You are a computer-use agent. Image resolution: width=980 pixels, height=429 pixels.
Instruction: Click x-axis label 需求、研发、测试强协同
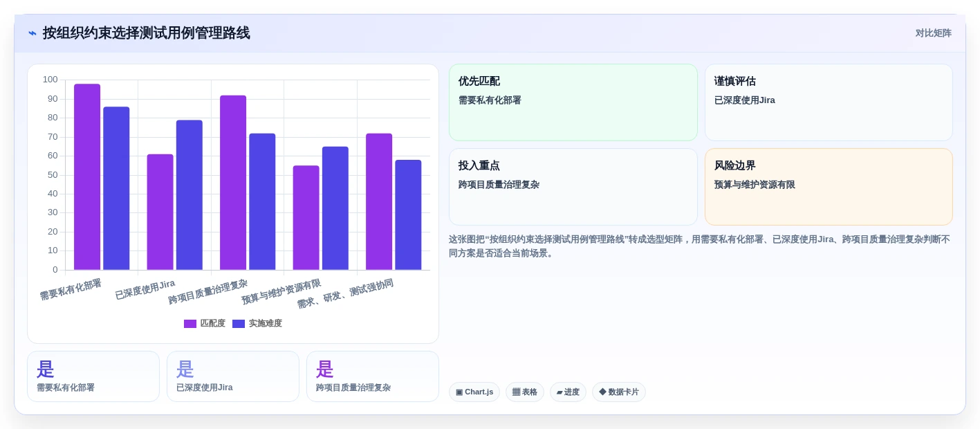(x=346, y=294)
